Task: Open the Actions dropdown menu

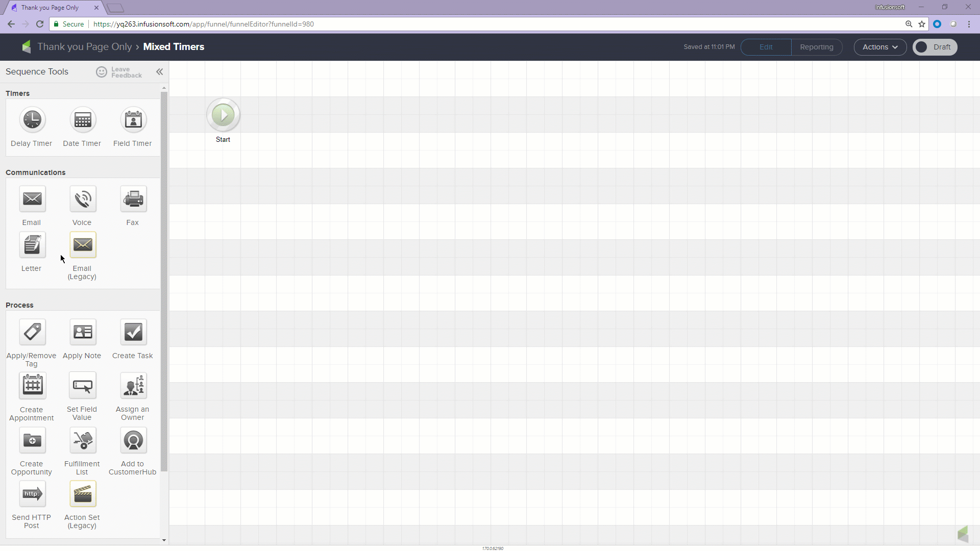Action: click(x=880, y=47)
